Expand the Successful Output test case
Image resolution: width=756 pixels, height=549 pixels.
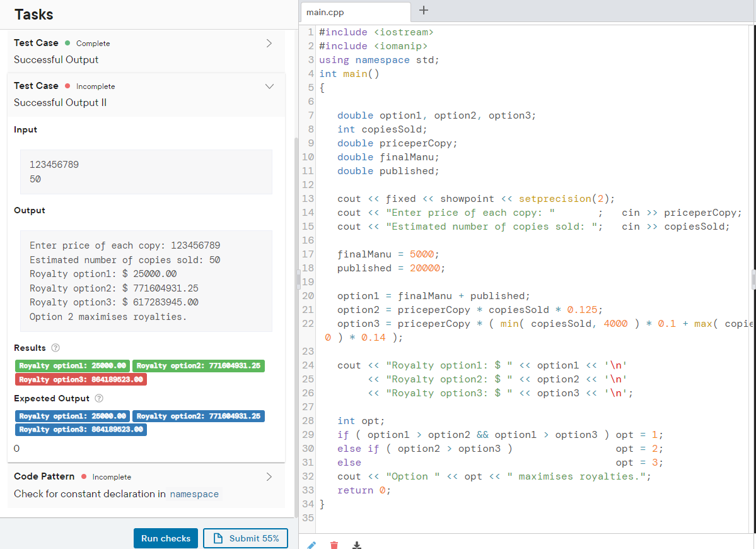pyautogui.click(x=269, y=44)
